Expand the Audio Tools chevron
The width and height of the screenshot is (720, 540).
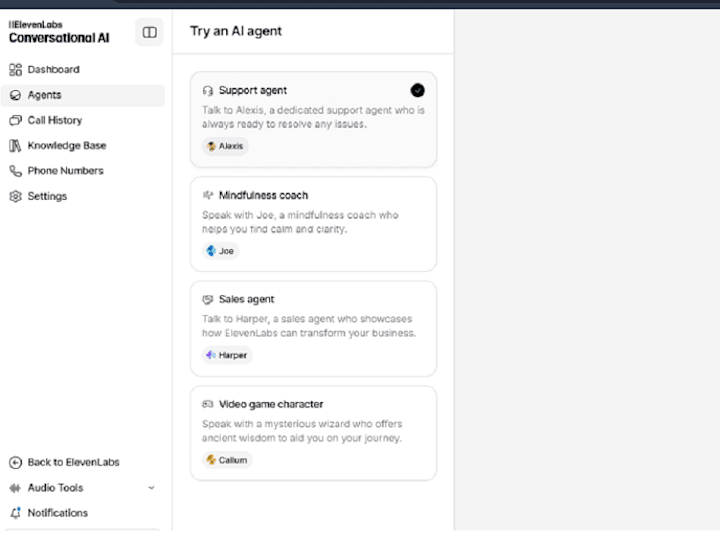pos(152,488)
